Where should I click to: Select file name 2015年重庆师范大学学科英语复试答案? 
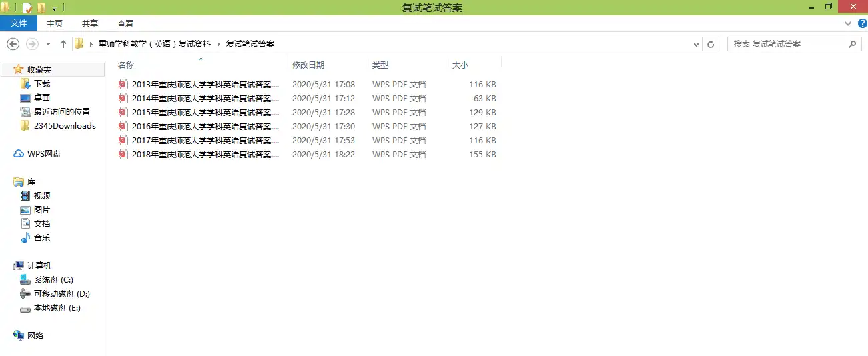[x=205, y=113]
